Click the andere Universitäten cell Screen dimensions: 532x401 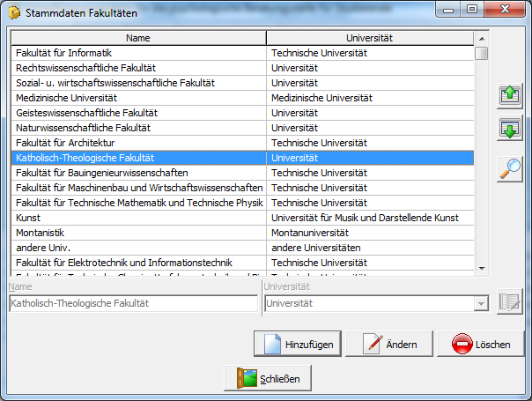tap(370, 248)
